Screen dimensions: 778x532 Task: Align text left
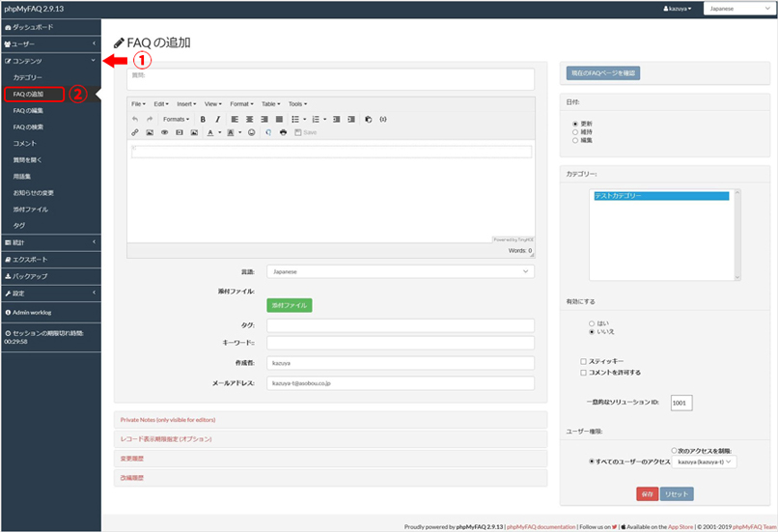point(235,119)
